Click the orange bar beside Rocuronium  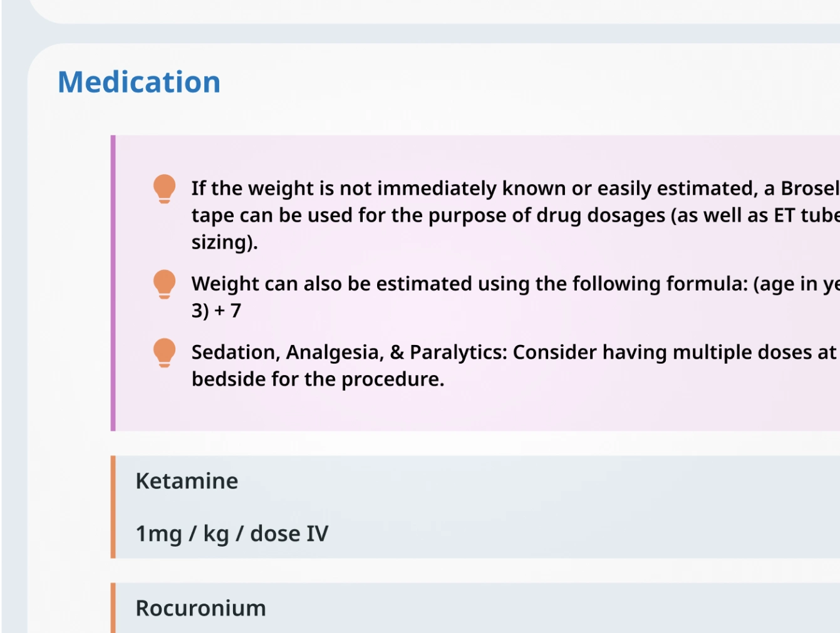(x=113, y=608)
